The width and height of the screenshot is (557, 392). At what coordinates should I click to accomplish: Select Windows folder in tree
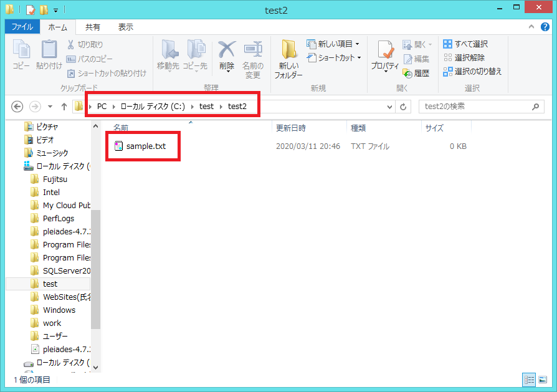[x=54, y=310]
